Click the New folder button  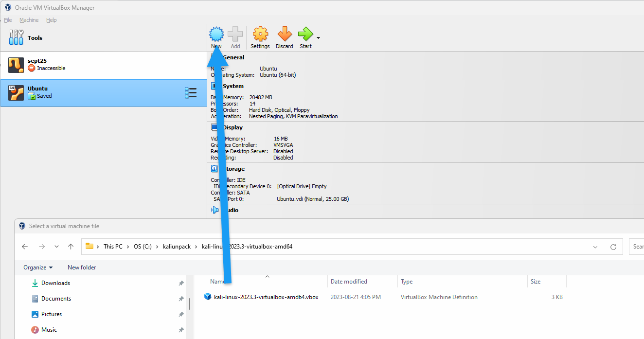[x=82, y=268]
